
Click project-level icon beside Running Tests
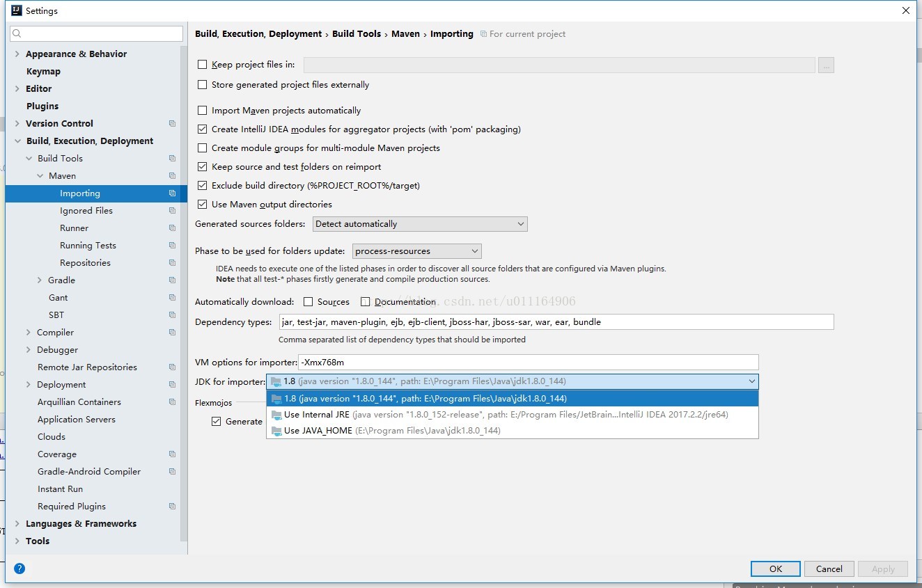pyautogui.click(x=172, y=246)
